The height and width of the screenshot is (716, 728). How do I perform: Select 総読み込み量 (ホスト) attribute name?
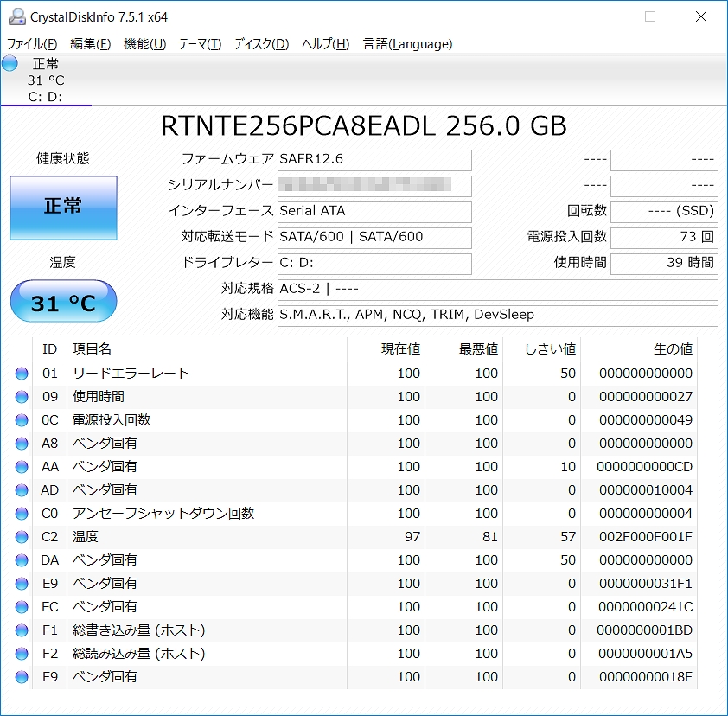click(x=138, y=654)
